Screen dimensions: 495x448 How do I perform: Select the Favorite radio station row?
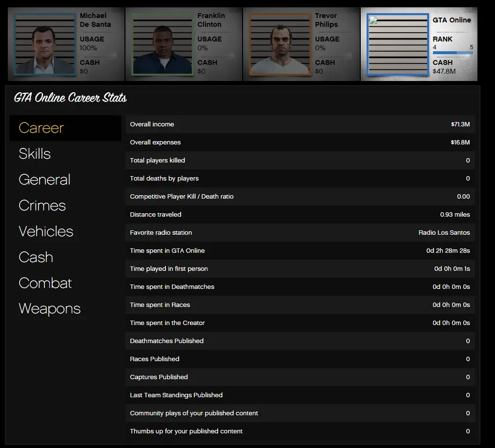pyautogui.click(x=300, y=233)
